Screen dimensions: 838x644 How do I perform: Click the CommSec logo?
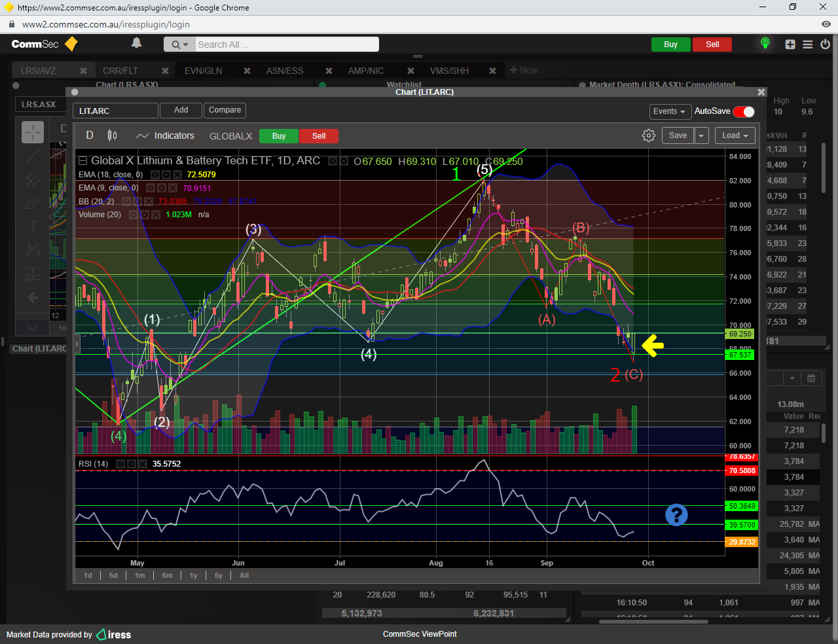(45, 44)
